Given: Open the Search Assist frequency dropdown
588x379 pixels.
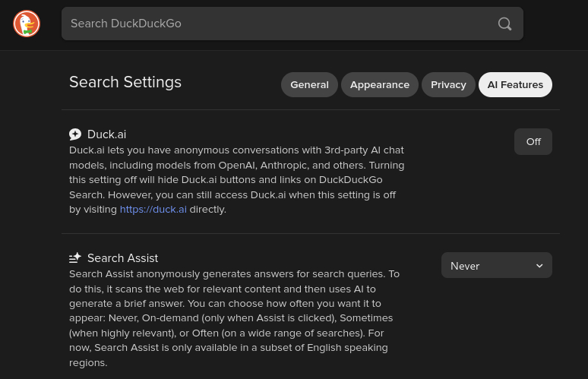Looking at the screenshot, I should tap(496, 266).
